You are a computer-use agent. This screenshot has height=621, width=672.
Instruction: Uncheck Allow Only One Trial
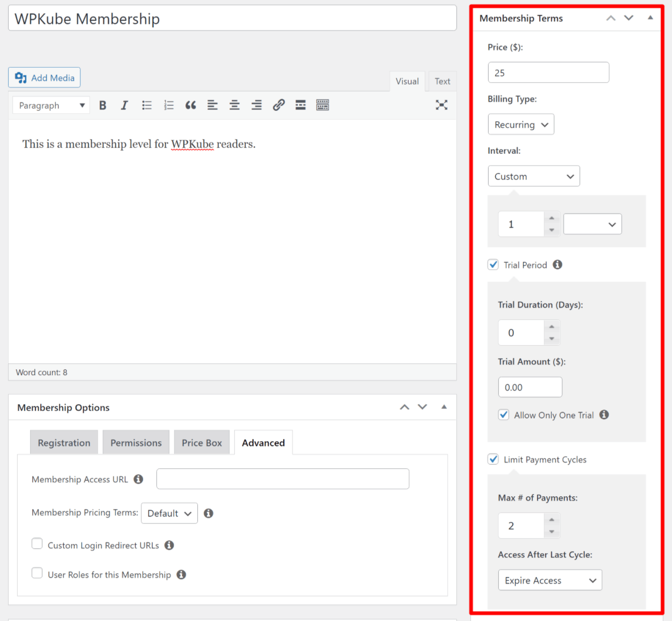click(504, 415)
